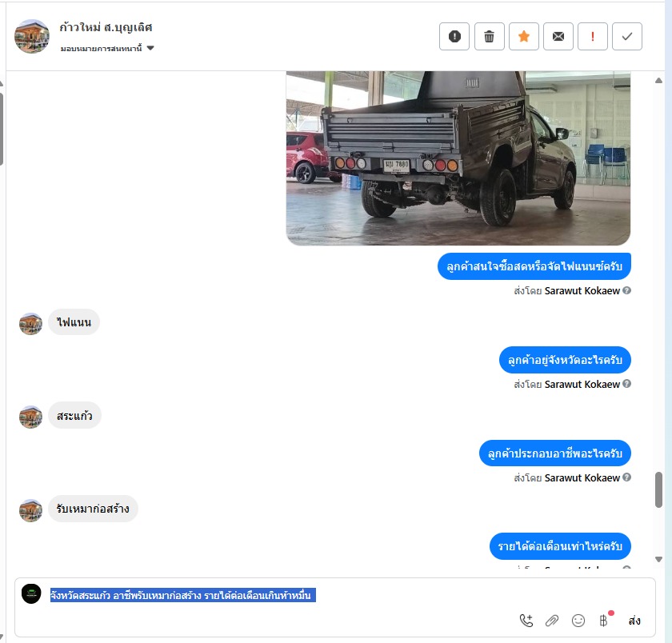Click the chat scroll up arrow
672x643 pixels.
point(658,81)
